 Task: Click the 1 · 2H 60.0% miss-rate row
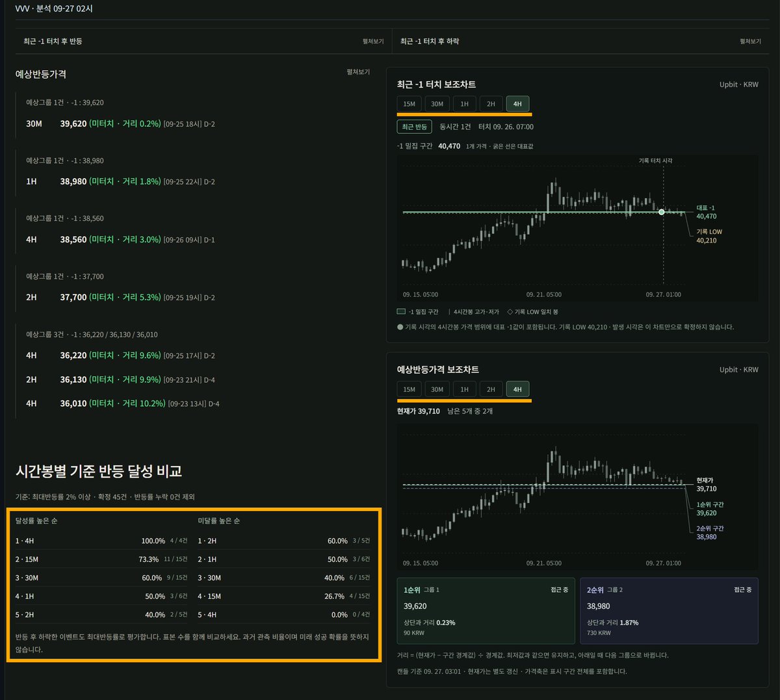click(x=284, y=541)
